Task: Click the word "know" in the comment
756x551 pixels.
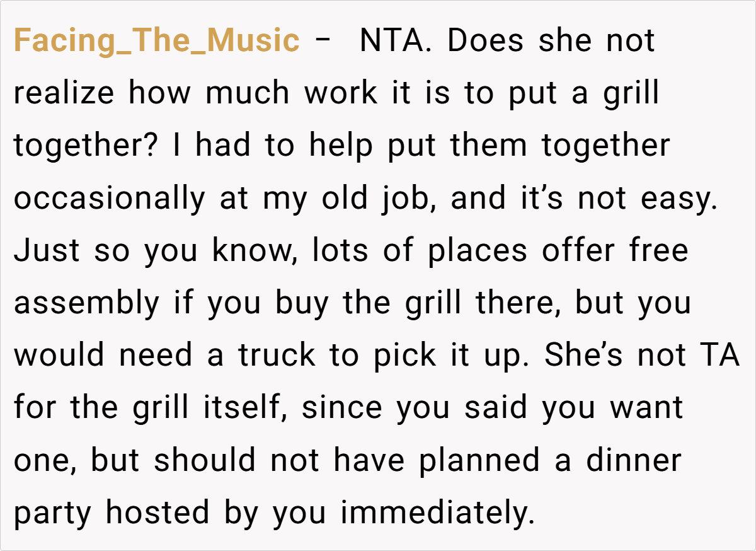Action: pos(256,251)
